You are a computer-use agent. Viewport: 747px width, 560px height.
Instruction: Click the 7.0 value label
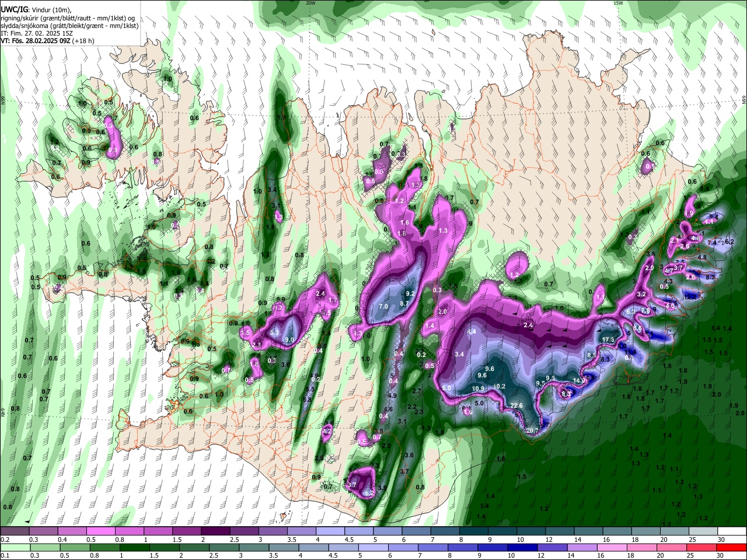point(383,306)
